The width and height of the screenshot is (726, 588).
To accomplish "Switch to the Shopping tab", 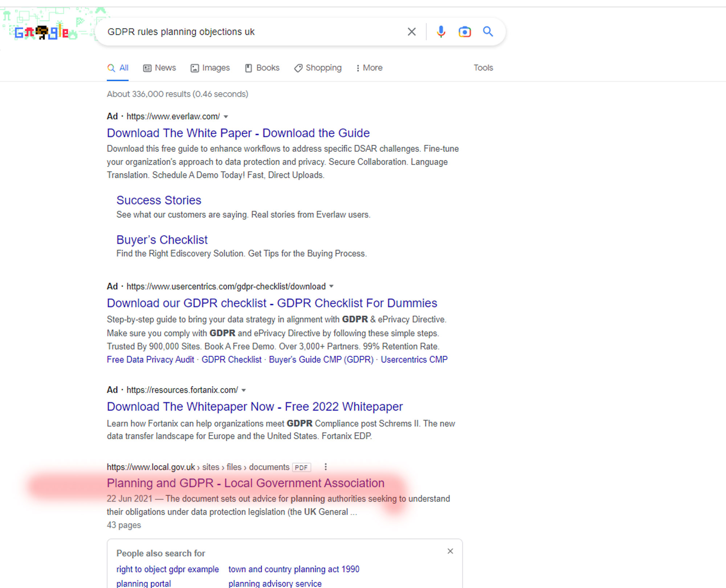I will coord(318,68).
